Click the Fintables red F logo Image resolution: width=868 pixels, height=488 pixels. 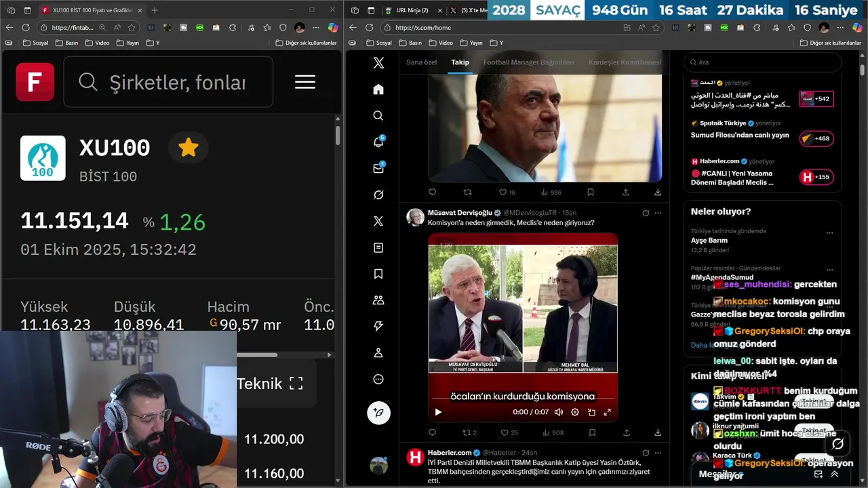[x=35, y=82]
